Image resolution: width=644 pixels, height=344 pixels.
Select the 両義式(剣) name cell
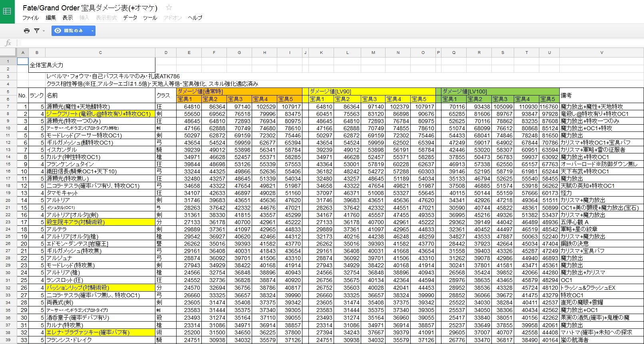[x=100, y=302]
